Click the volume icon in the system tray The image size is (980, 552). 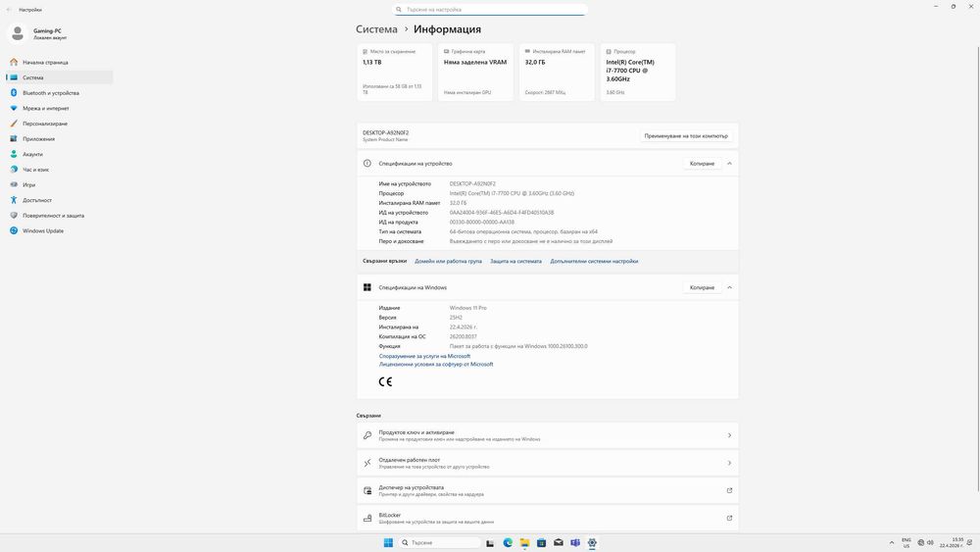click(x=930, y=542)
